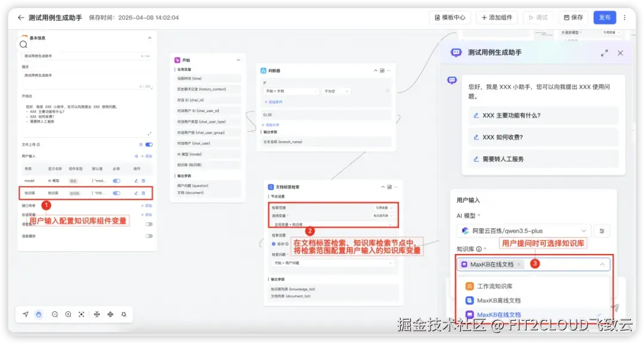644x344 pixels.
Task: Click the 文档标签检索 node panel icon
Action: pyautogui.click(x=389, y=187)
